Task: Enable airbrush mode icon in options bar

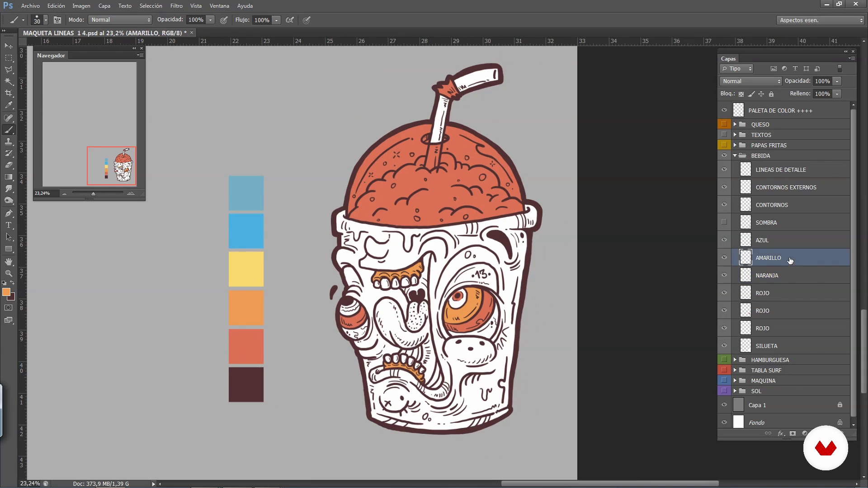Action: pos(290,20)
